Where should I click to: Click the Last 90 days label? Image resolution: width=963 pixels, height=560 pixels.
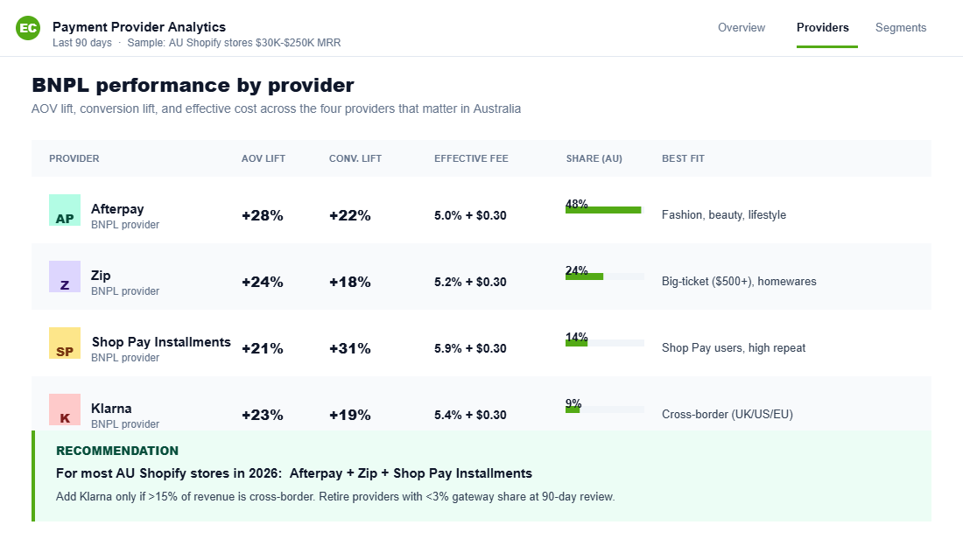[81, 42]
